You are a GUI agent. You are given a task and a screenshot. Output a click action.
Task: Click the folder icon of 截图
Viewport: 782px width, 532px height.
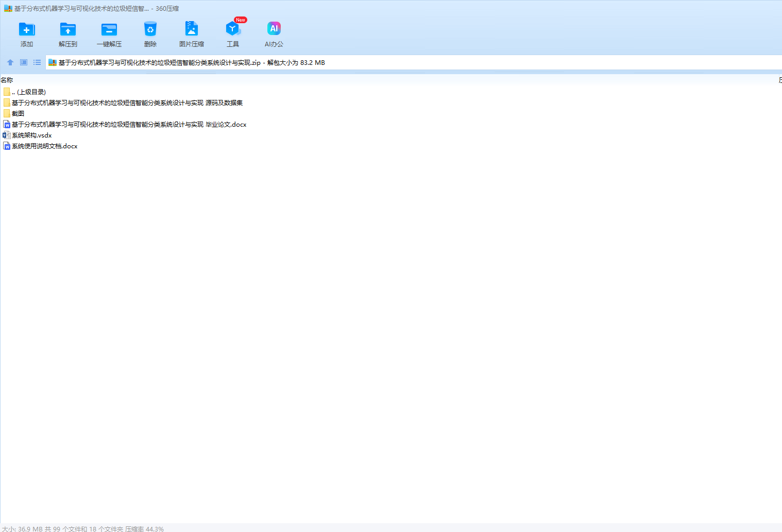tap(7, 113)
